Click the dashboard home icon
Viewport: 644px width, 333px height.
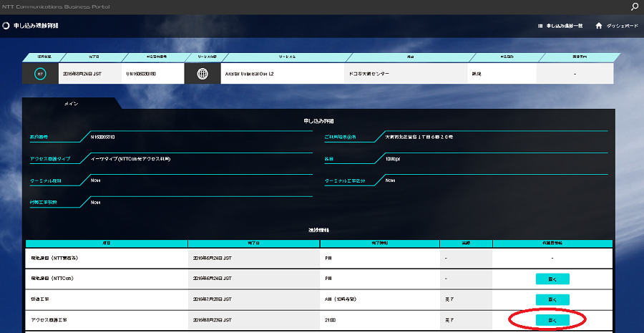[598, 26]
